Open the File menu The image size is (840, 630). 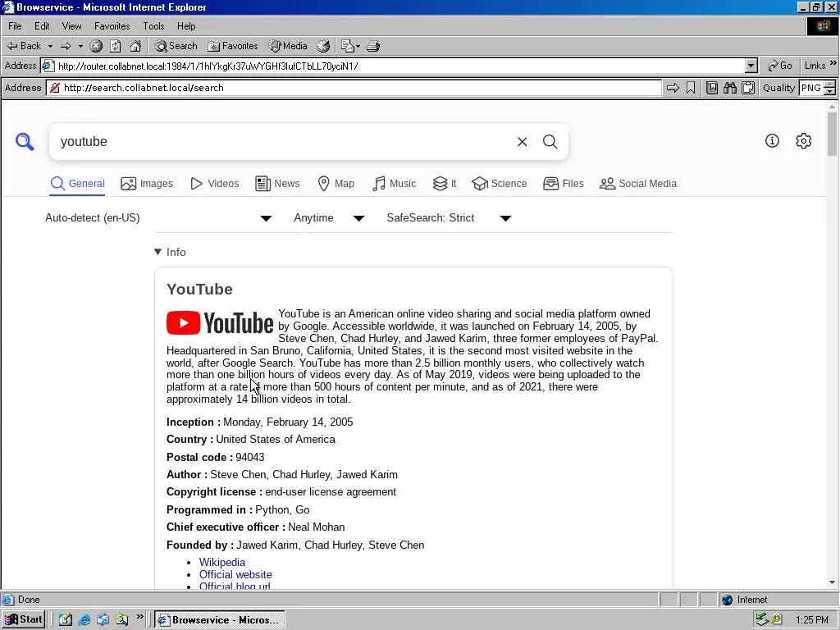click(15, 25)
